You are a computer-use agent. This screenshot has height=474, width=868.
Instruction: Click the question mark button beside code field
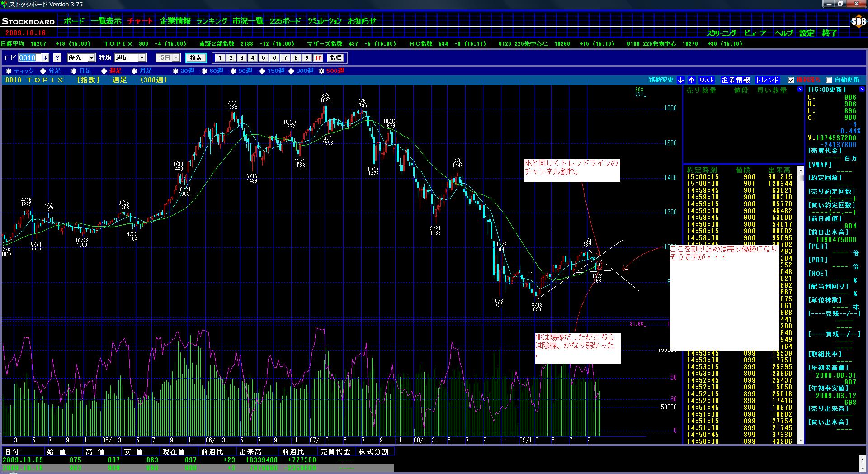(57, 58)
